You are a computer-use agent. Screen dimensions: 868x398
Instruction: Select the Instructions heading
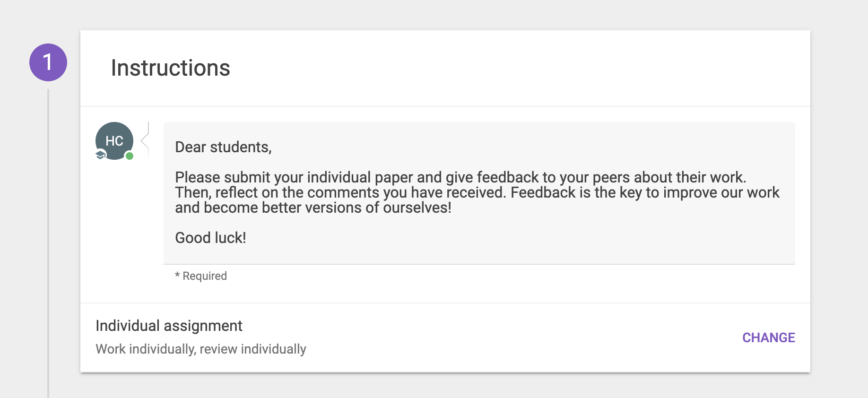[x=170, y=68]
